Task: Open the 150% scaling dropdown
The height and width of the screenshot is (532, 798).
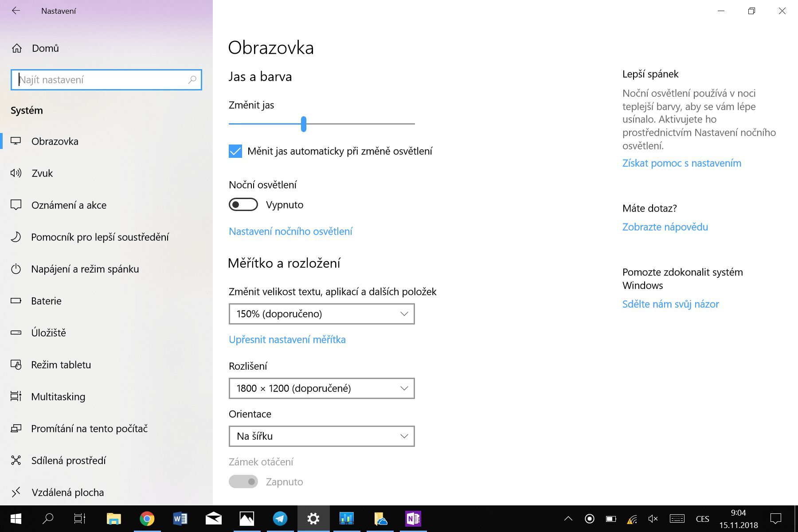Action: pyautogui.click(x=321, y=314)
